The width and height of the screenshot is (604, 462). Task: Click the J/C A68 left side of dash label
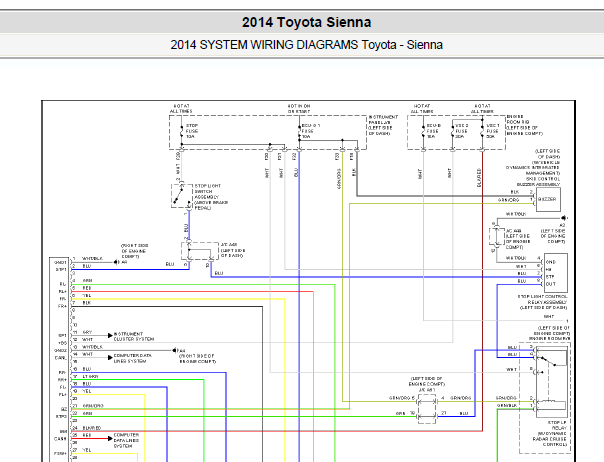[x=233, y=250]
